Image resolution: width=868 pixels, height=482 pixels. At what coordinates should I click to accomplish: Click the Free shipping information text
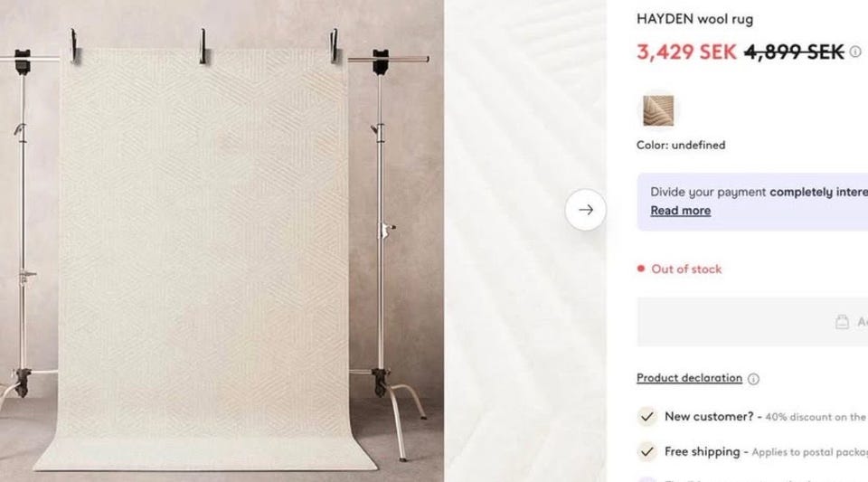[766, 452]
